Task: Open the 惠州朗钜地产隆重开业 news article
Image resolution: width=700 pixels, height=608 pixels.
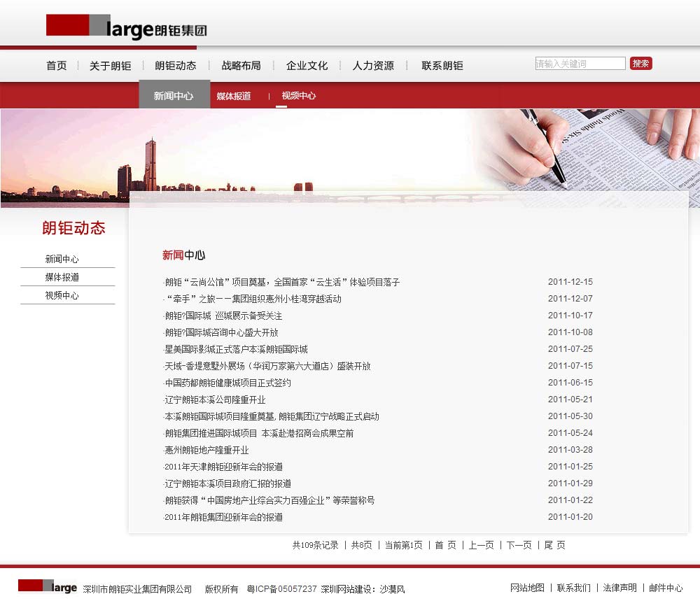Action: 206,450
